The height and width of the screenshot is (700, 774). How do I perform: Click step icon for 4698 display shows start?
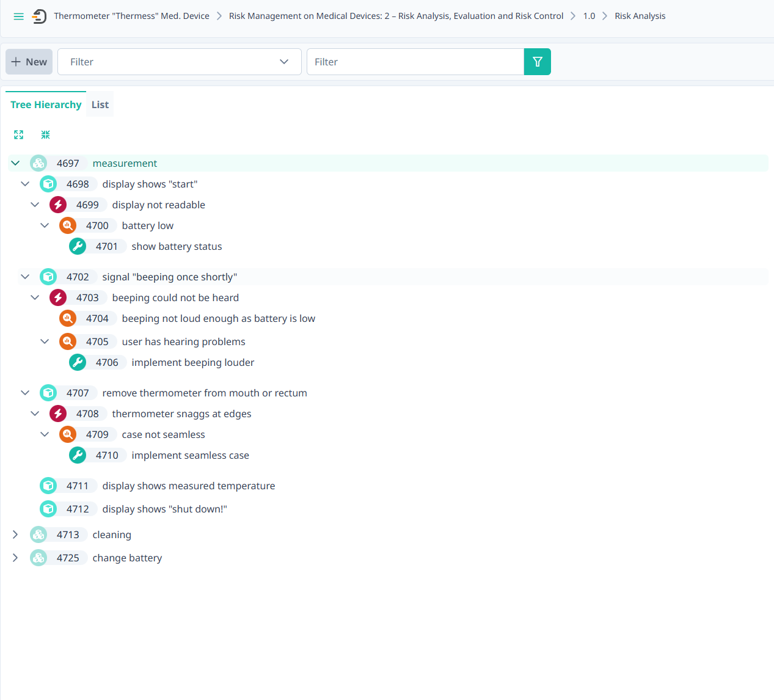48,184
